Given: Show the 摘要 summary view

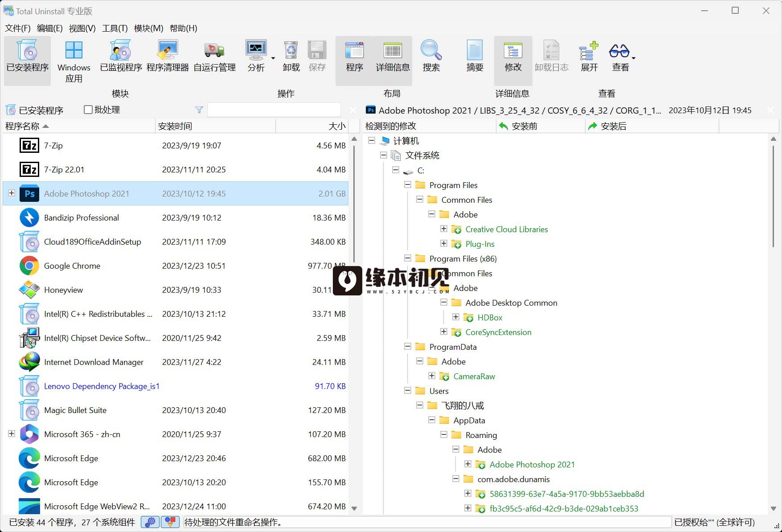Looking at the screenshot, I should pyautogui.click(x=475, y=56).
